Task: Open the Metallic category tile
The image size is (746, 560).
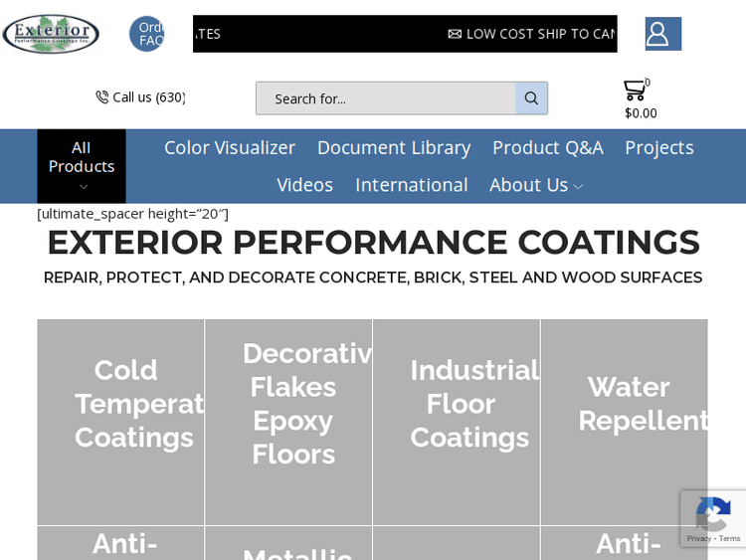Action: (x=288, y=543)
